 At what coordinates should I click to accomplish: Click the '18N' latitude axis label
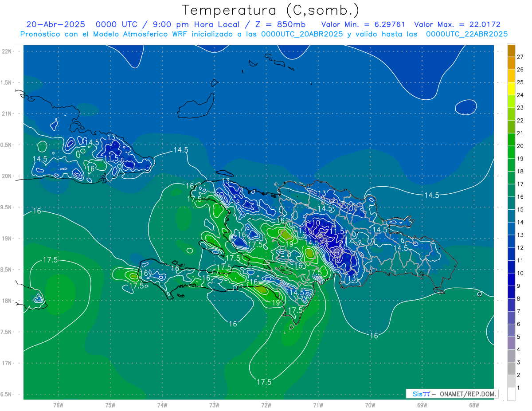pyautogui.click(x=7, y=301)
